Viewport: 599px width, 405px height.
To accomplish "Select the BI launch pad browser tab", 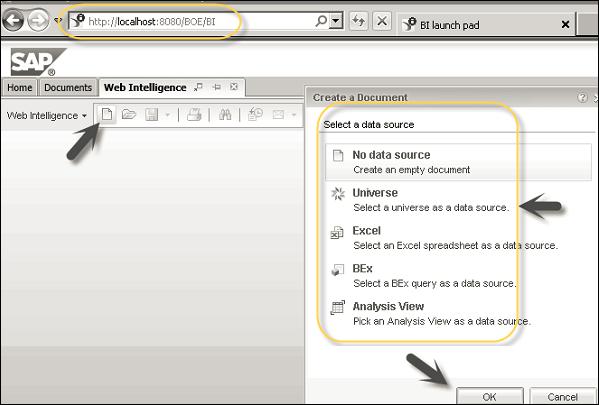I will [x=486, y=25].
